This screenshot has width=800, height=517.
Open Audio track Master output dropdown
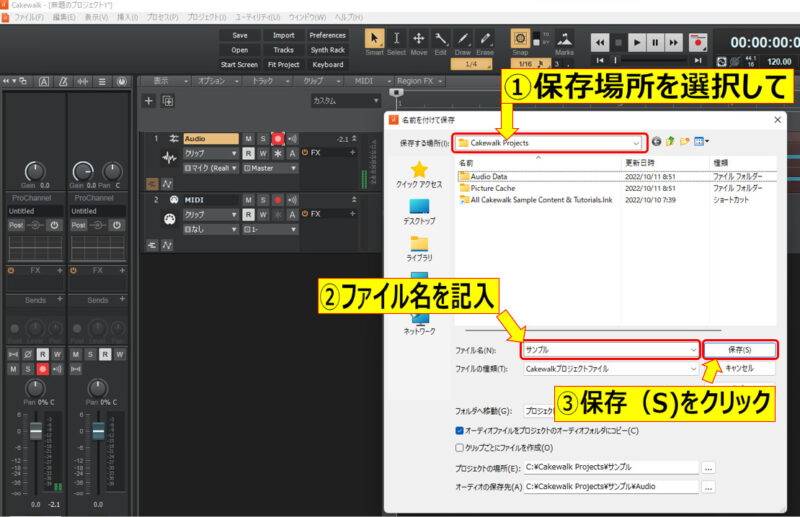pos(270,168)
